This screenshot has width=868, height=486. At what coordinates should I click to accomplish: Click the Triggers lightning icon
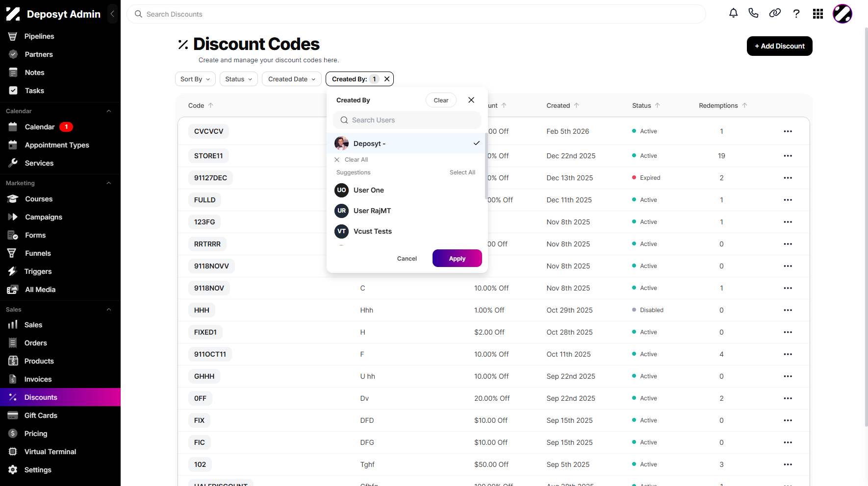tap(12, 271)
